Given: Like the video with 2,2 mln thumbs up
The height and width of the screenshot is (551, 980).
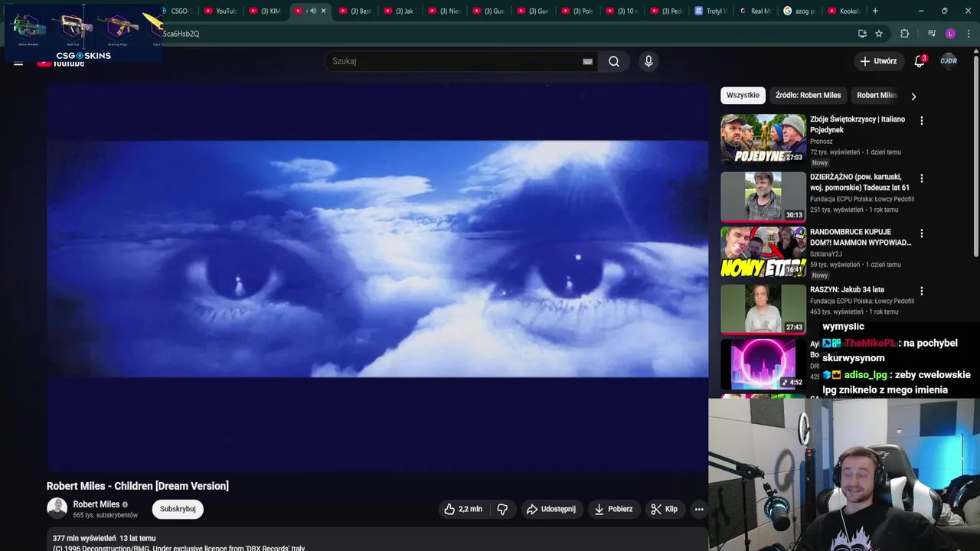Looking at the screenshot, I should click(x=463, y=509).
